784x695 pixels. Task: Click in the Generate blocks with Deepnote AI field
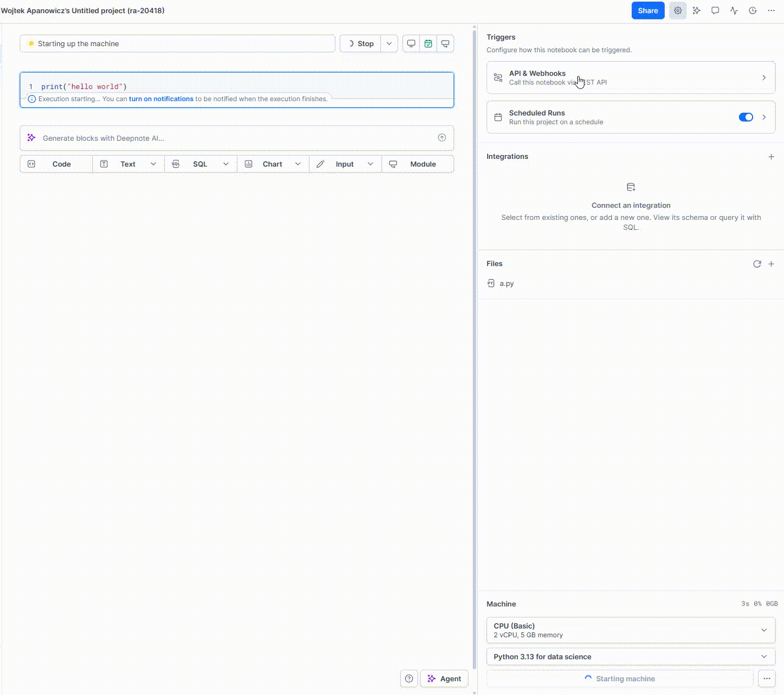(236, 138)
